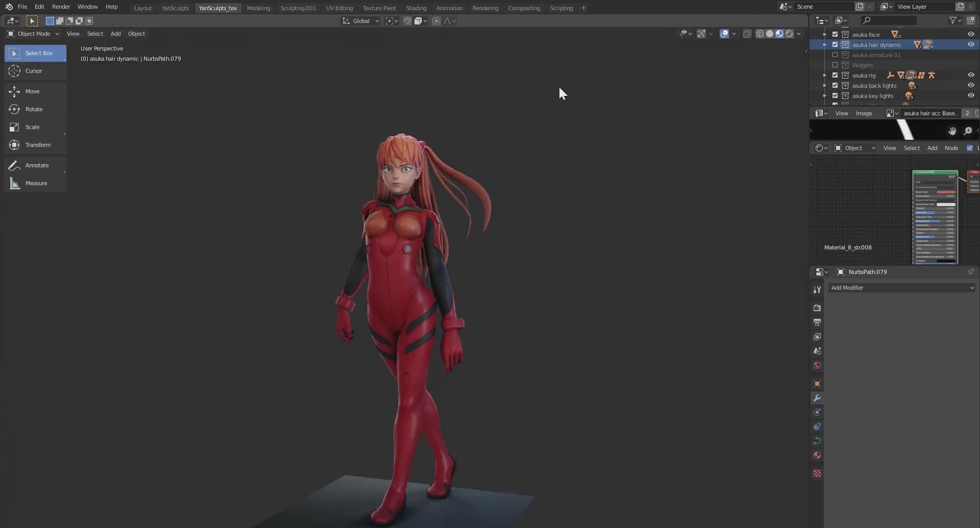Open the Global transform orientation dropdown

point(361,21)
